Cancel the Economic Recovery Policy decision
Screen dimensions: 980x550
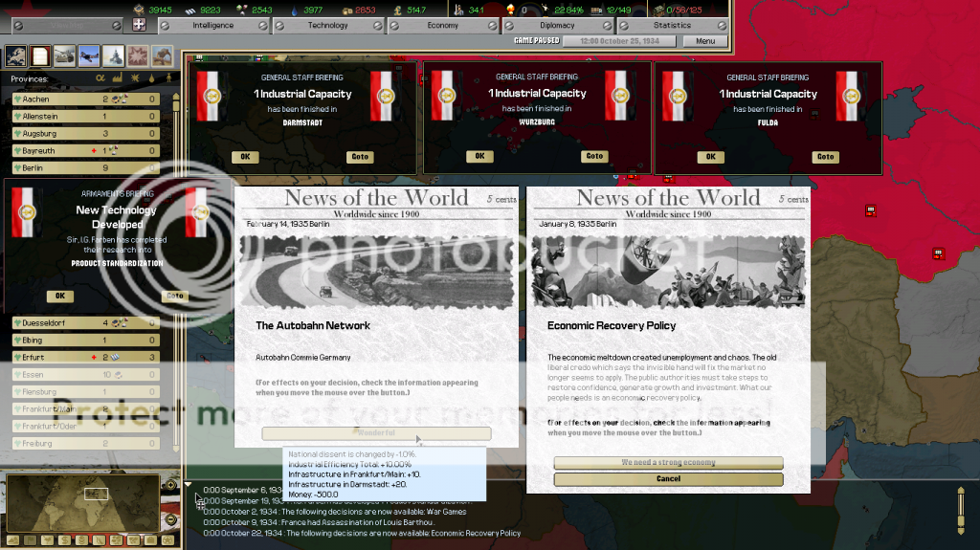click(x=668, y=479)
